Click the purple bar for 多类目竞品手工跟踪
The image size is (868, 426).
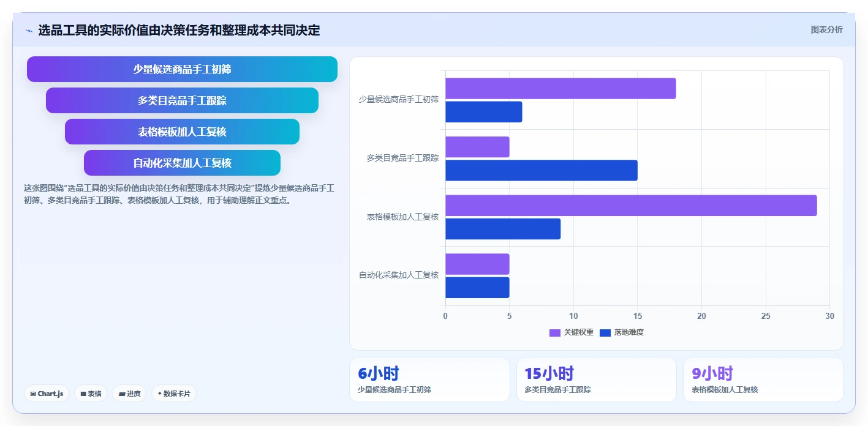pos(477,147)
